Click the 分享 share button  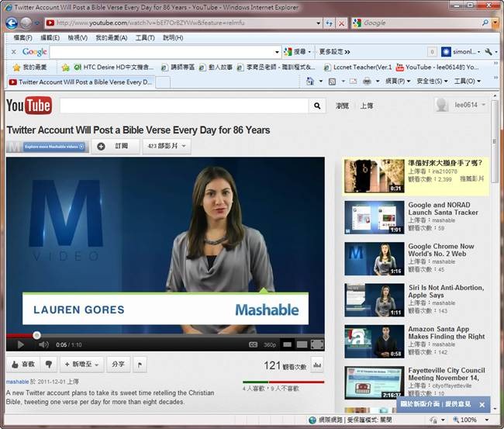118,364
